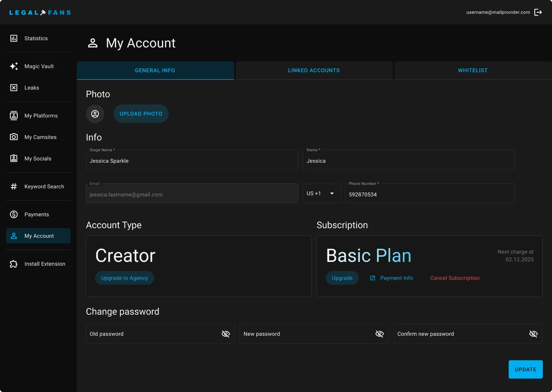Click the Phone Number input field
The width and height of the screenshot is (552, 392).
(x=430, y=193)
